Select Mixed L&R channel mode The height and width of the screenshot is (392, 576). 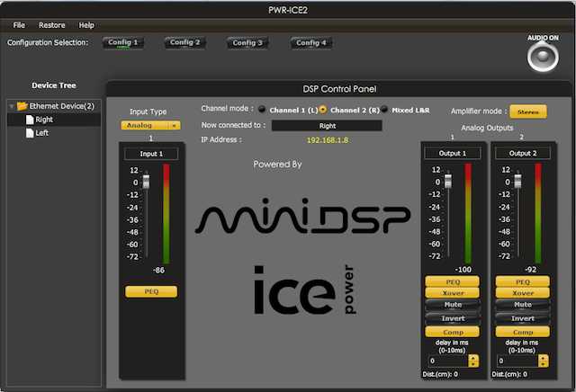click(x=384, y=110)
